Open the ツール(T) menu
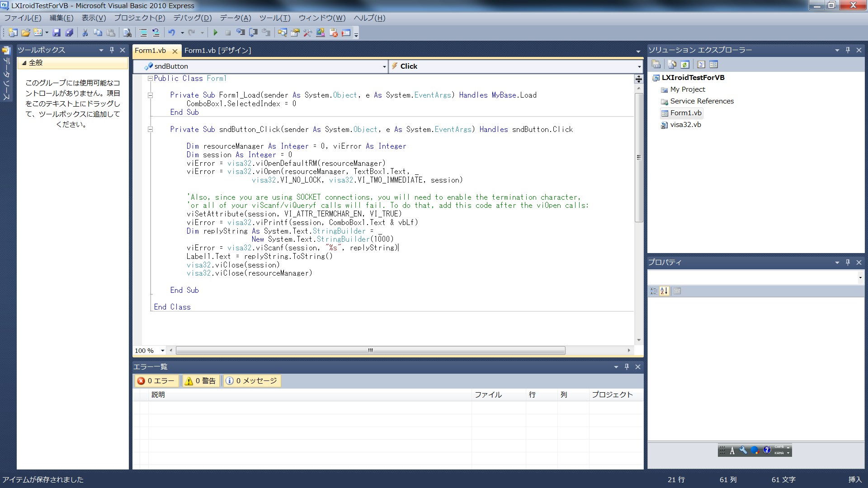 tap(275, 18)
